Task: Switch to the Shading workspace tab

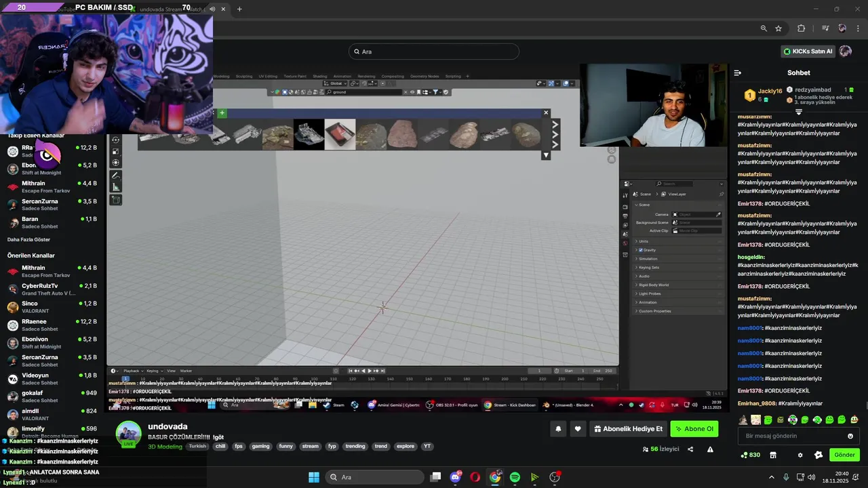Action: tap(320, 76)
